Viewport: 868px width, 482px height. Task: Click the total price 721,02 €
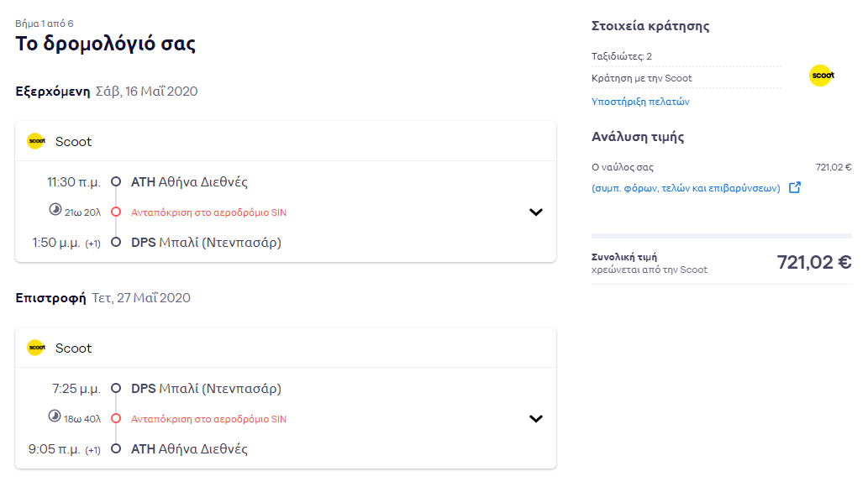point(813,262)
